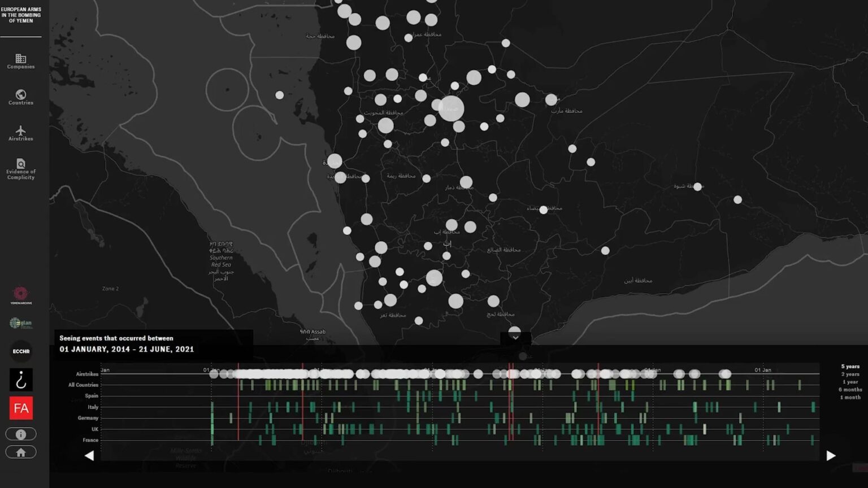
Task: Collapse timeline panel with chevron
Action: pos(515,337)
